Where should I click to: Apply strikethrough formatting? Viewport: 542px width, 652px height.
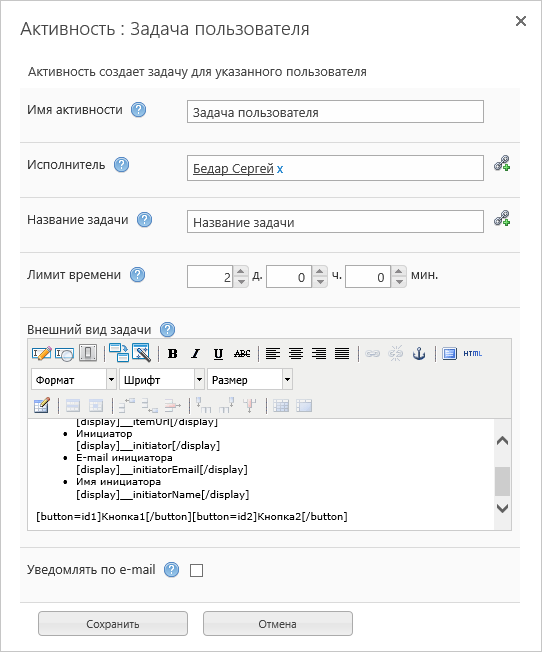pyautogui.click(x=242, y=354)
